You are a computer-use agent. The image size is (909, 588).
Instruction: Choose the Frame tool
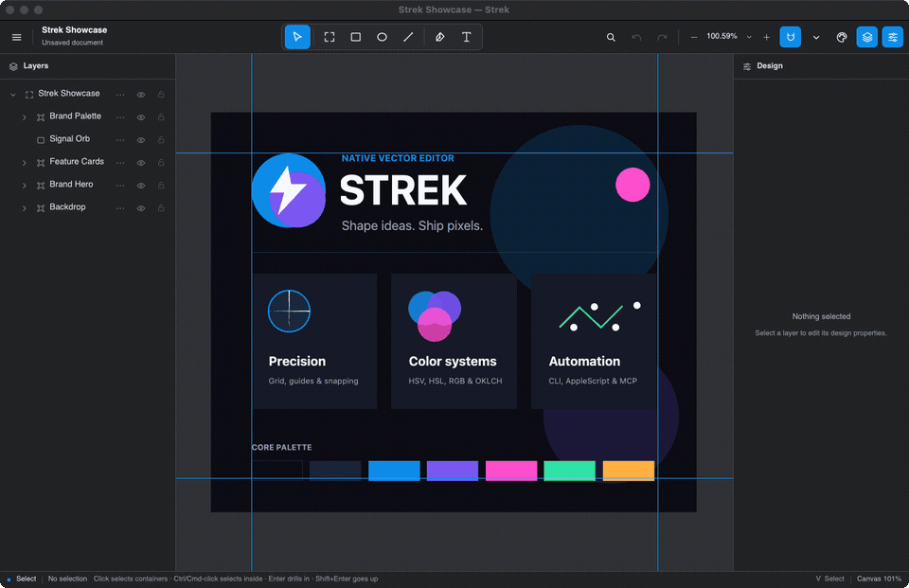coord(330,37)
